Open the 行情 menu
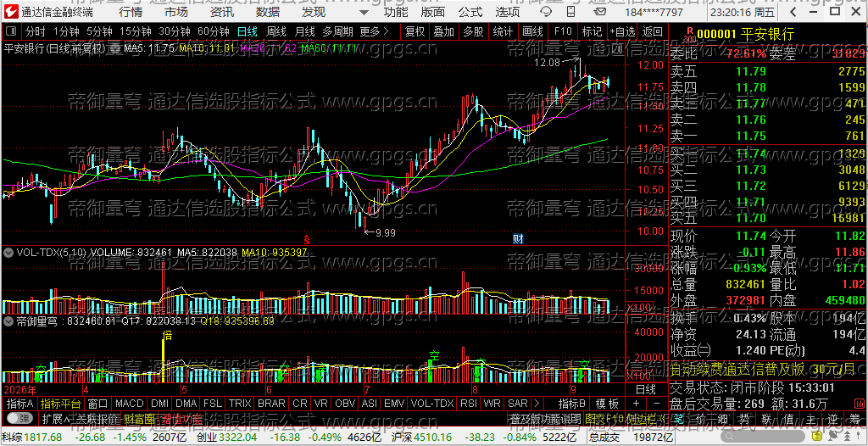Image resolution: width=868 pixels, height=446 pixels. 130,12
